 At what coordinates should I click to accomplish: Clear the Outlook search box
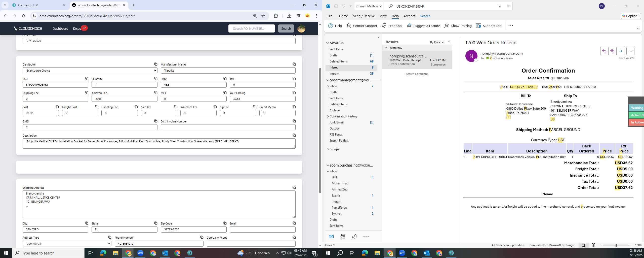tap(508, 6)
